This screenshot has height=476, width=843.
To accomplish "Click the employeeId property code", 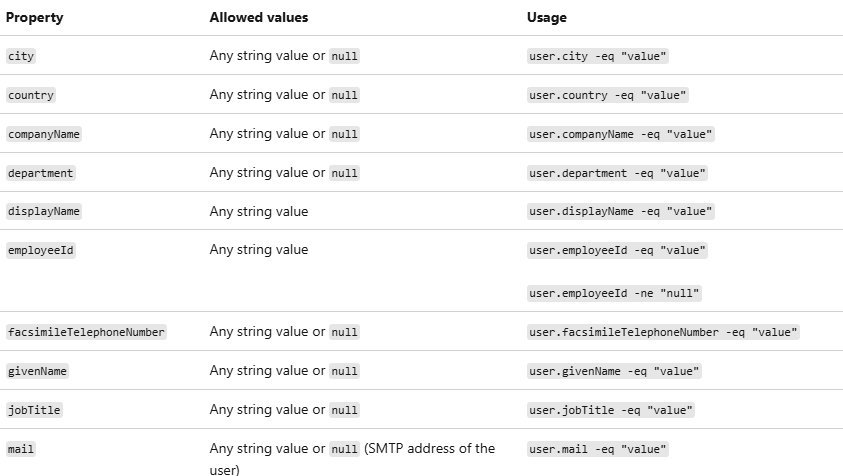I will (41, 250).
